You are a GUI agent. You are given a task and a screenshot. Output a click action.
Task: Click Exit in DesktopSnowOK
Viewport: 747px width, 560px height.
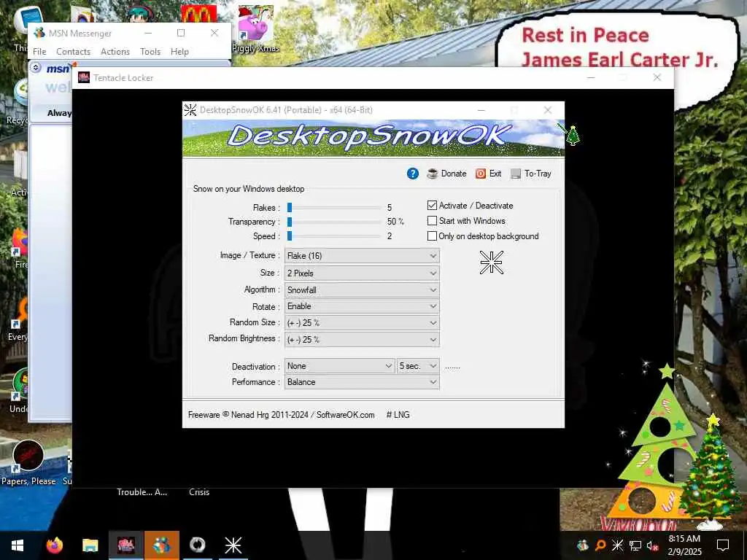(x=488, y=174)
